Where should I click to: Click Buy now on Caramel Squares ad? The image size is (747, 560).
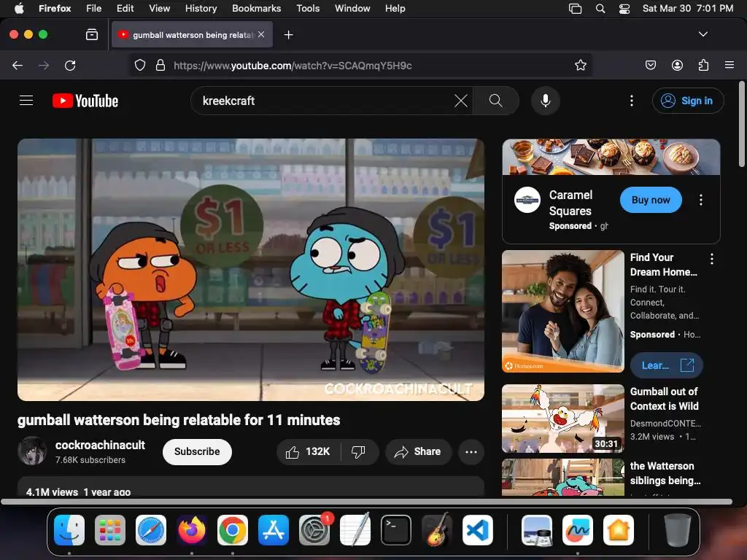[650, 200]
